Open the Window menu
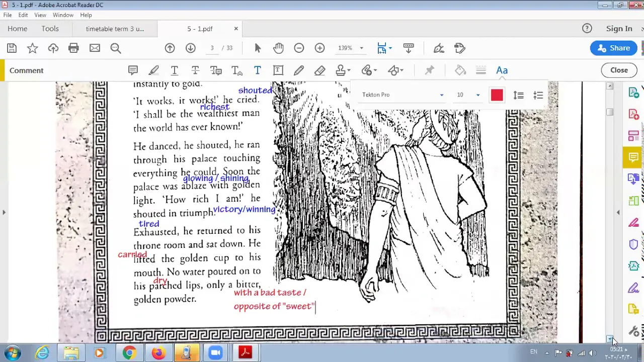The image size is (644, 362). click(63, 15)
